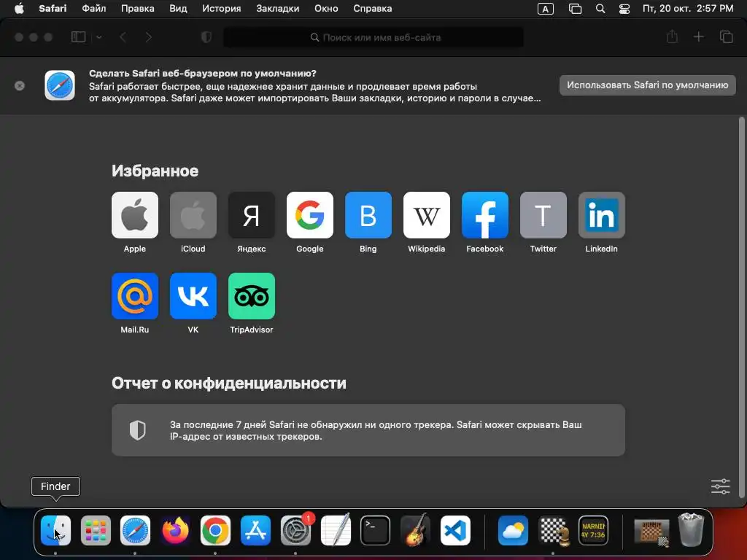747x560 pixels.
Task: Open Terminal from the Dock
Action: click(376, 530)
